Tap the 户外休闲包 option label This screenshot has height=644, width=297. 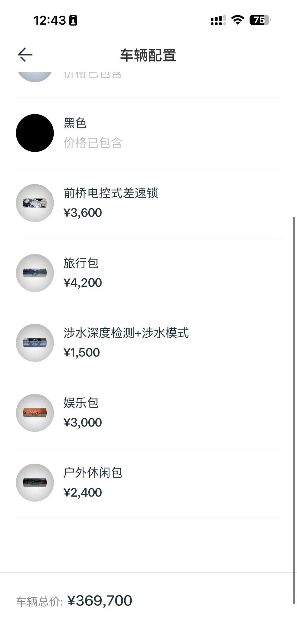[93, 473]
